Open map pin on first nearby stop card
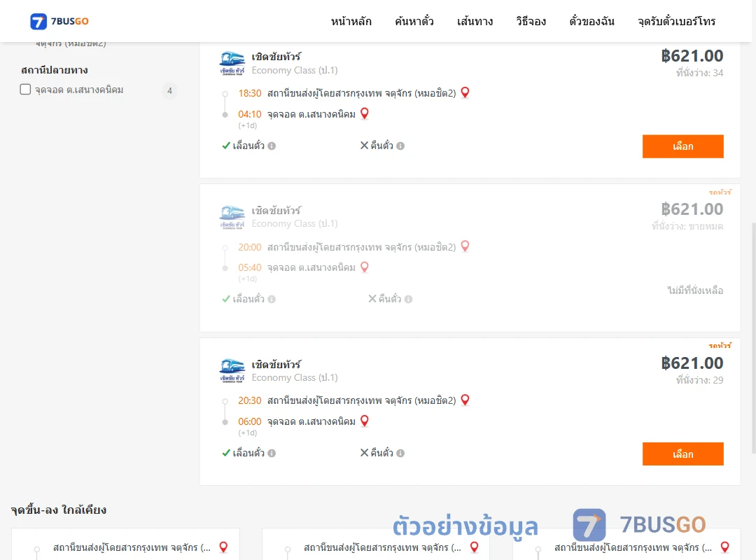Viewport: 756px width, 560px height. pos(223,547)
